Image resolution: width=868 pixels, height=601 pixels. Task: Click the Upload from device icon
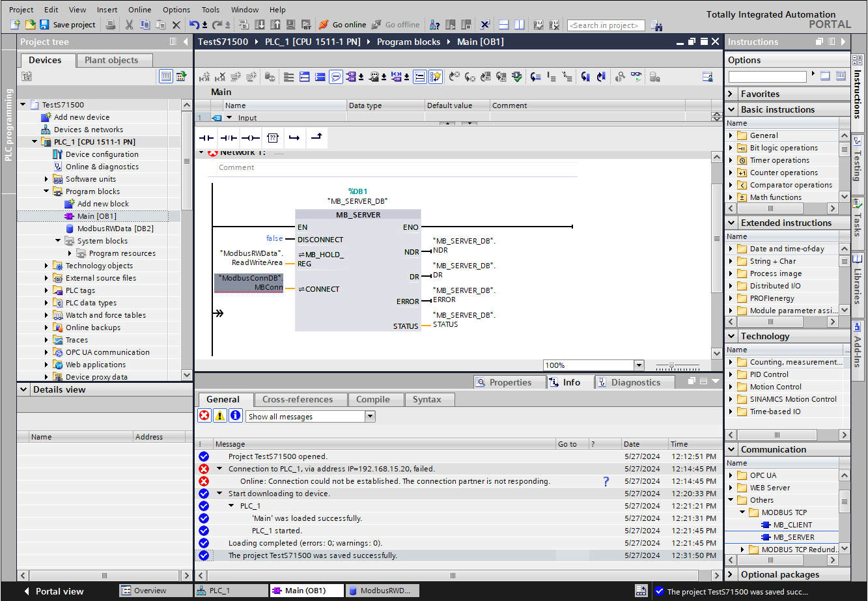[x=275, y=25]
